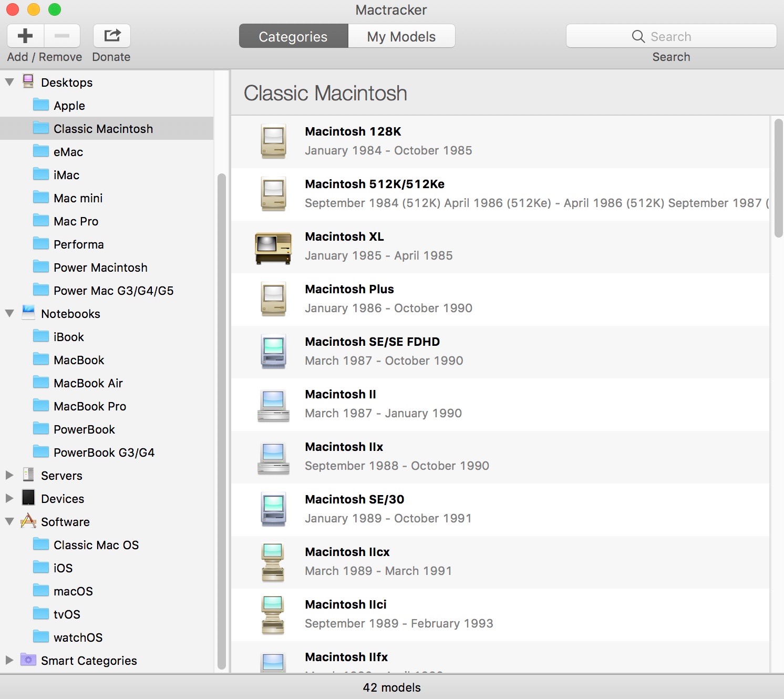Collapse the Notebooks category
Image resolution: width=784 pixels, height=699 pixels.
9,313
